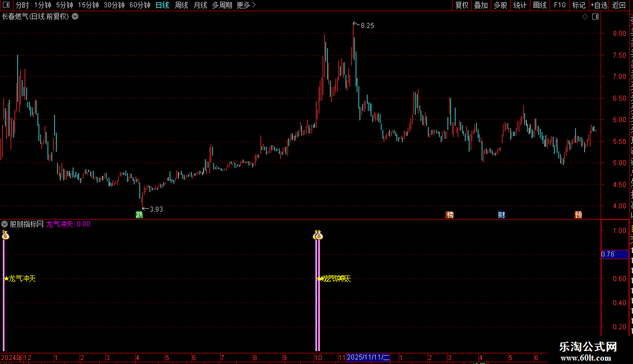The image size is (633, 364).
Task: Click the 0.76 value marker on the indicator axis
Action: [x=615, y=254]
